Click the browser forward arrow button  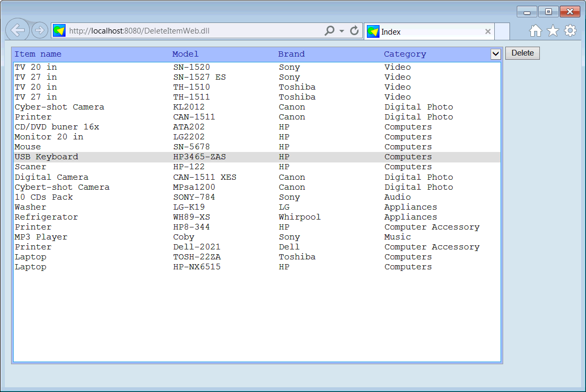[39, 30]
